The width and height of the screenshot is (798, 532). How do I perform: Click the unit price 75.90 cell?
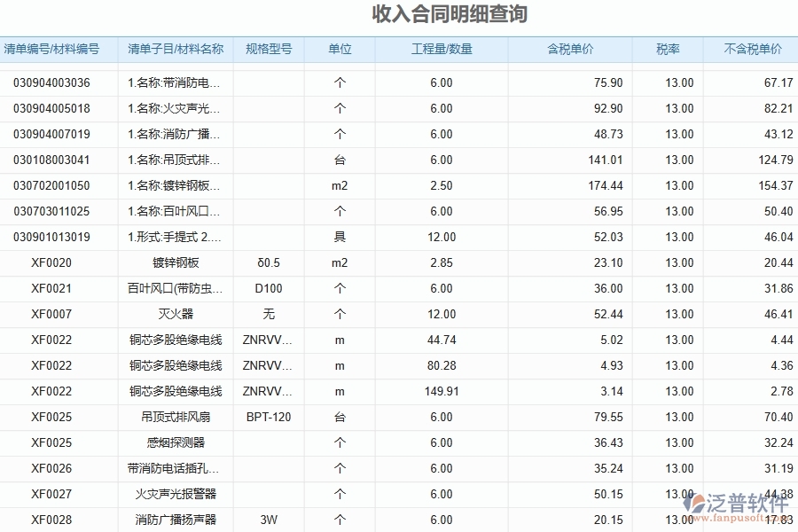[607, 82]
